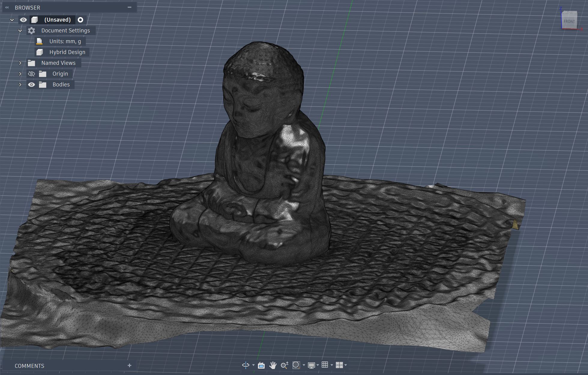The width and height of the screenshot is (588, 375).
Task: Toggle visibility of the Unsaved document
Action: pos(23,19)
